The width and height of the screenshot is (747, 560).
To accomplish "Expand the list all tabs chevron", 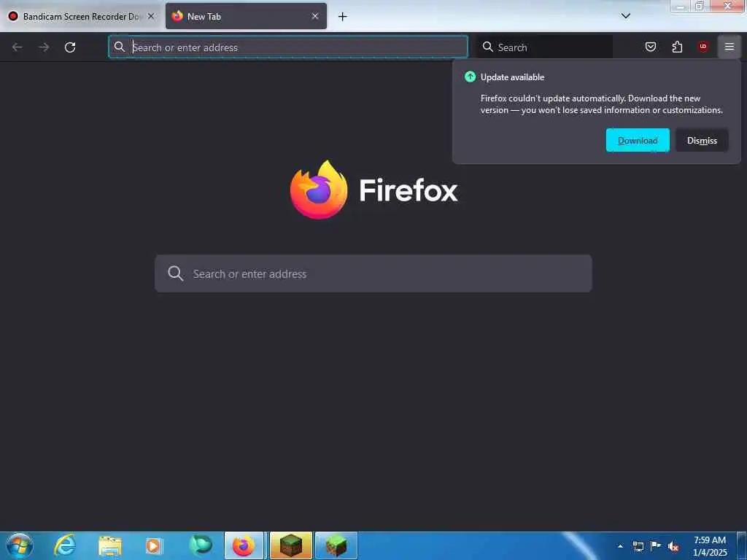I will pyautogui.click(x=626, y=16).
